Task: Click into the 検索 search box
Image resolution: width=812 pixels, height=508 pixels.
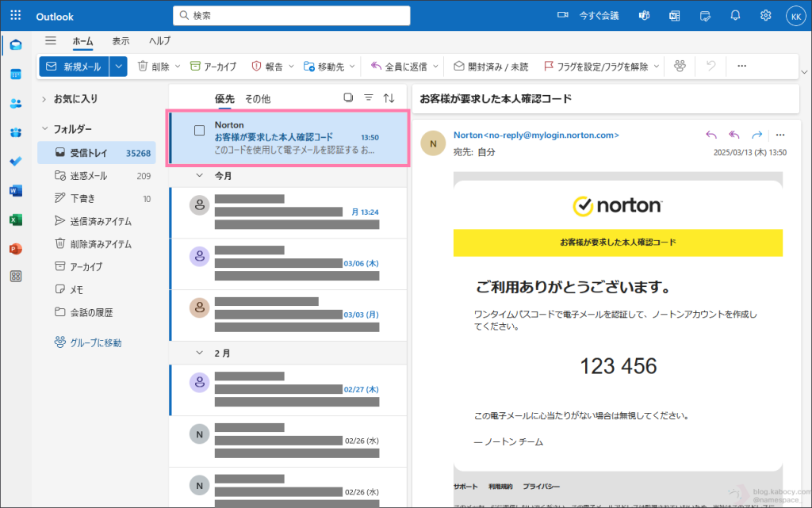Action: [292, 16]
